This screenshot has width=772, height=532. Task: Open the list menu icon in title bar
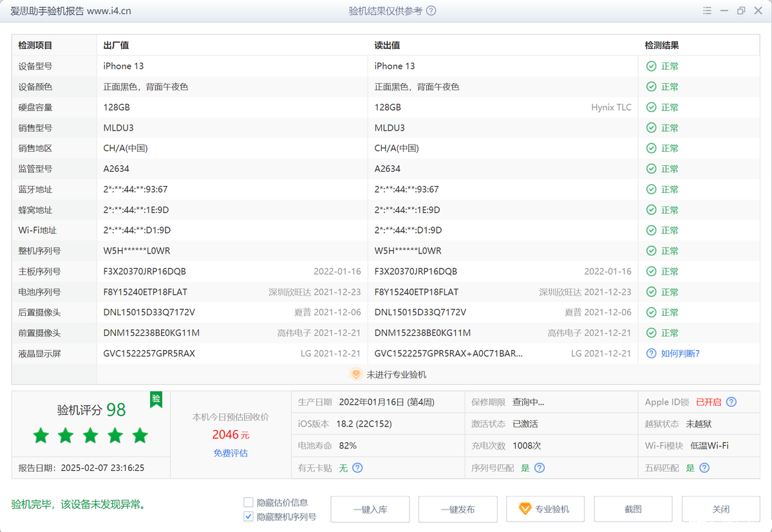pos(707,10)
